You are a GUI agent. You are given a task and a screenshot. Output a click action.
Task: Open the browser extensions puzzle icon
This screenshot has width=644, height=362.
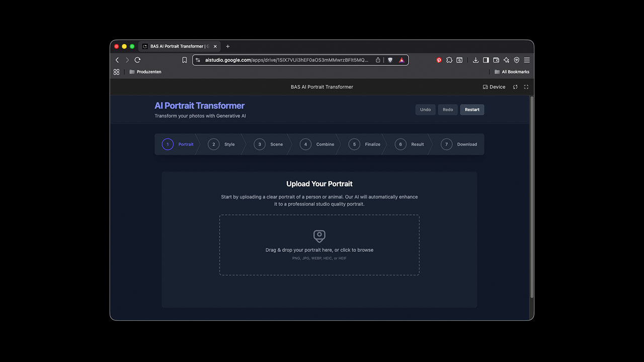[x=449, y=60]
